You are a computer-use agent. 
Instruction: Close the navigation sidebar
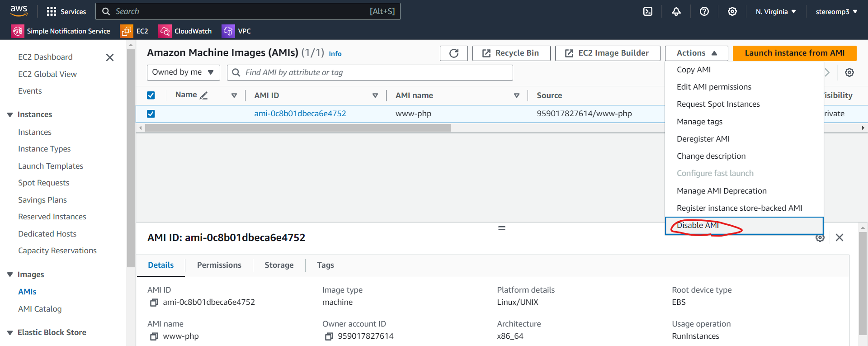110,57
